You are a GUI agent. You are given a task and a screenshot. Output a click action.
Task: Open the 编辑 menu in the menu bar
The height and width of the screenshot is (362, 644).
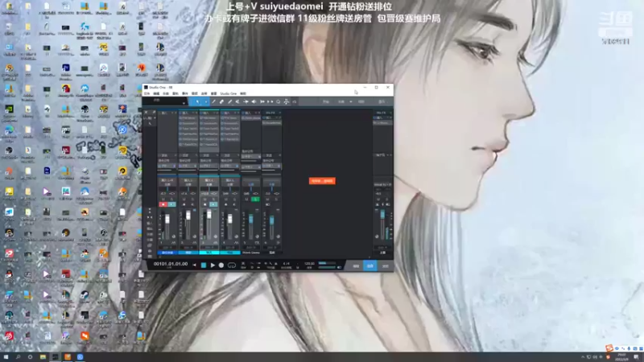156,93
